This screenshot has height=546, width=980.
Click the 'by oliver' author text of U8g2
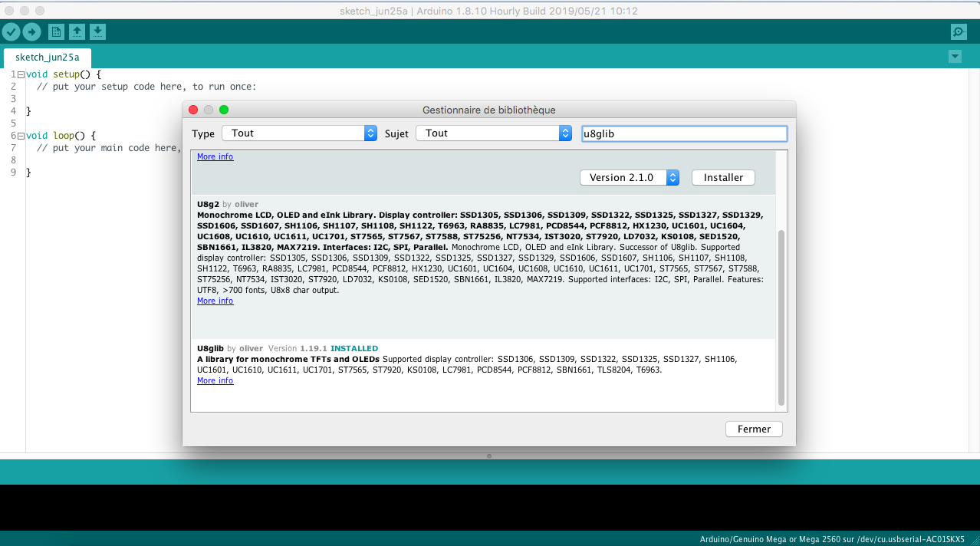240,205
